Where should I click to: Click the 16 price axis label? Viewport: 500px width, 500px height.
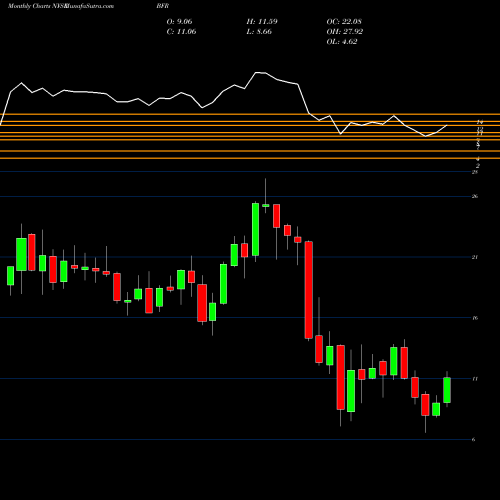pos(475,318)
